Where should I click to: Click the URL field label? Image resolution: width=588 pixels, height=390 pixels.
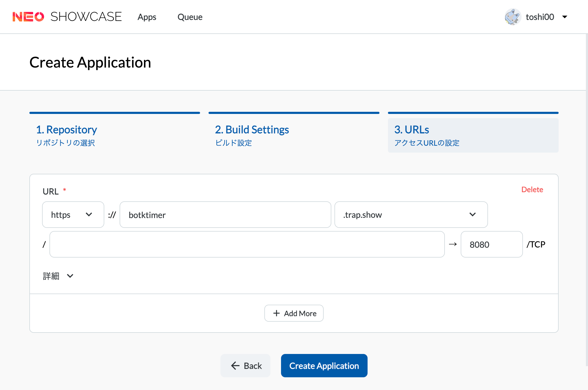coord(51,191)
